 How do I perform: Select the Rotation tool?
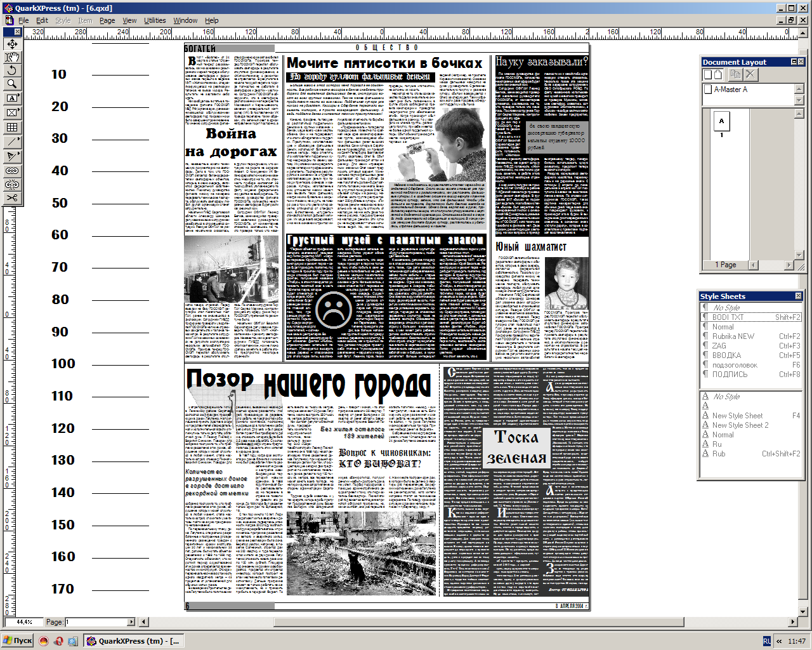pos(12,70)
